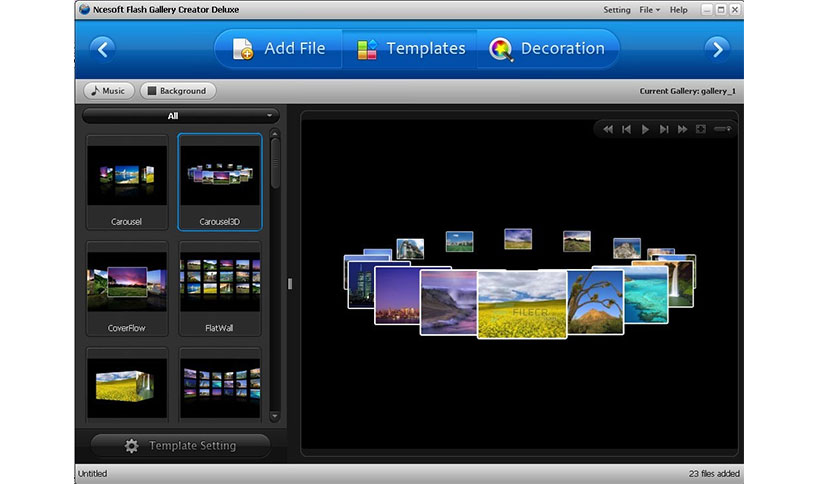
Task: Click the rewind preview button
Action: pos(608,129)
